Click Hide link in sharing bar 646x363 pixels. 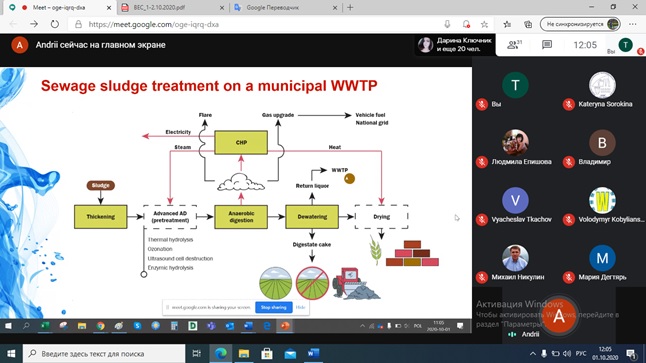pyautogui.click(x=300, y=307)
